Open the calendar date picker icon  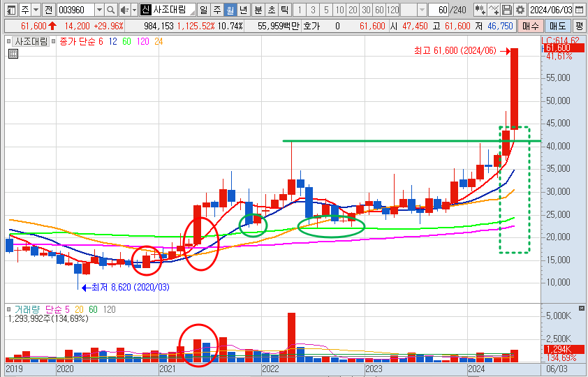(579, 10)
